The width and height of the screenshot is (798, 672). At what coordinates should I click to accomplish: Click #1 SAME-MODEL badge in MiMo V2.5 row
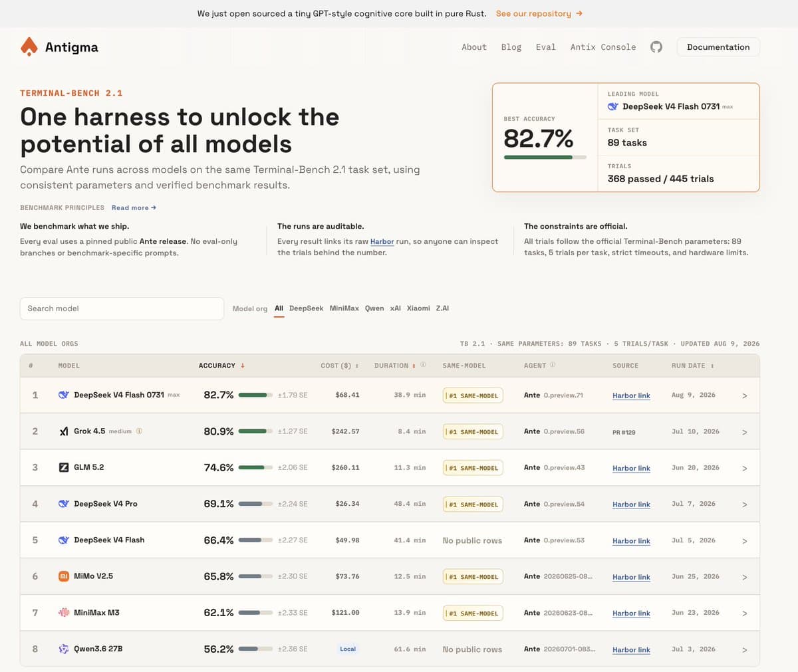pos(473,577)
